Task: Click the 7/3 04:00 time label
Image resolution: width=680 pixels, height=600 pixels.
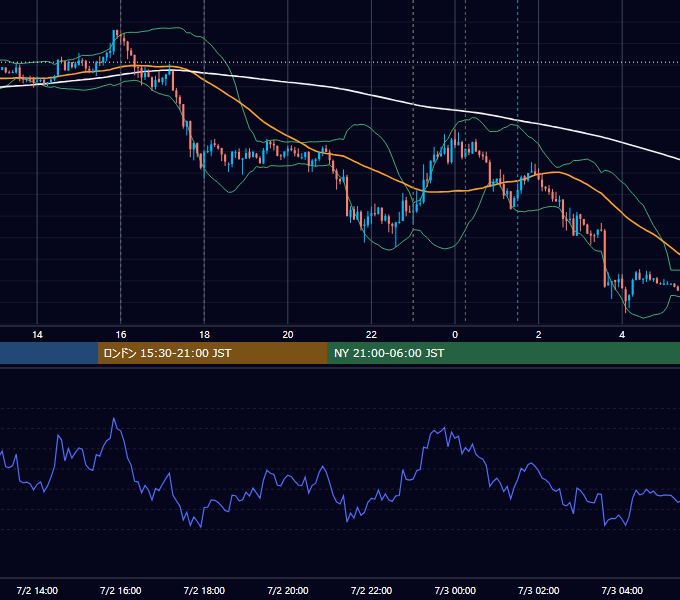Action: 622,590
